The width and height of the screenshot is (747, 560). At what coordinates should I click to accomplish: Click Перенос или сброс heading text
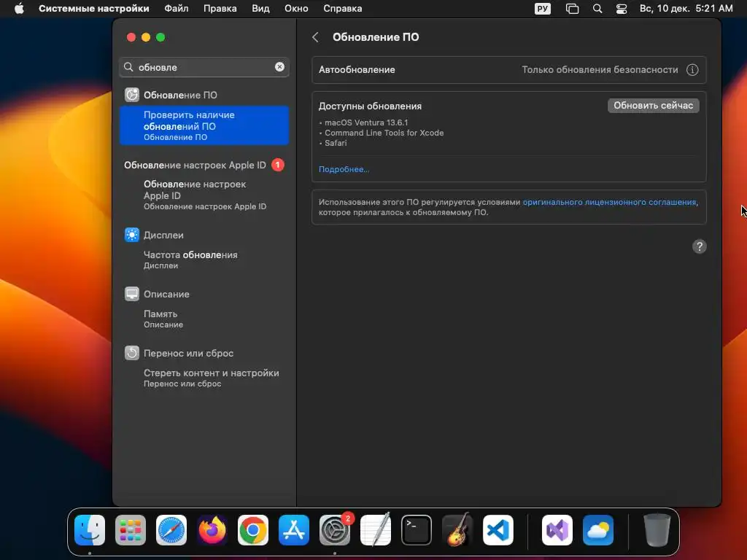pyautogui.click(x=189, y=354)
